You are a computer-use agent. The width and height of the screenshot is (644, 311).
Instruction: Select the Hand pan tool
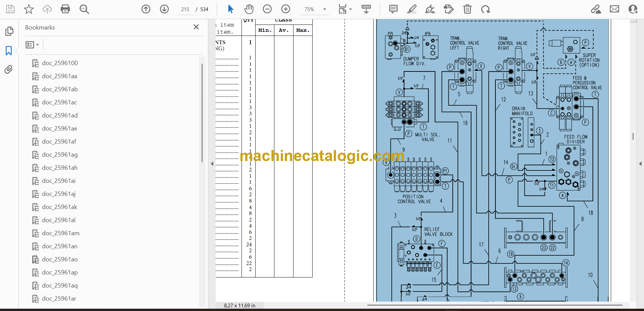[x=249, y=9]
